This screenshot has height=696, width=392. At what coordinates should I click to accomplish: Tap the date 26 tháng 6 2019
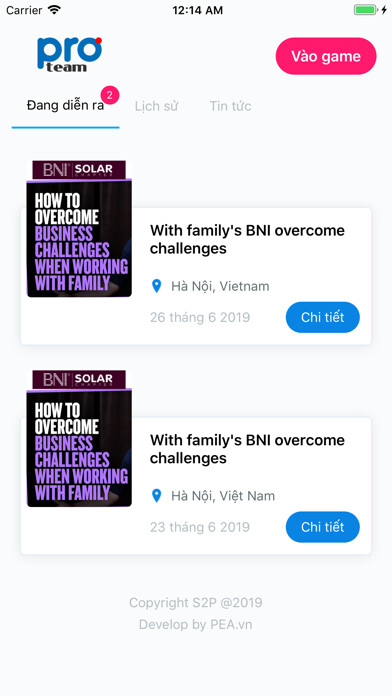point(200,317)
